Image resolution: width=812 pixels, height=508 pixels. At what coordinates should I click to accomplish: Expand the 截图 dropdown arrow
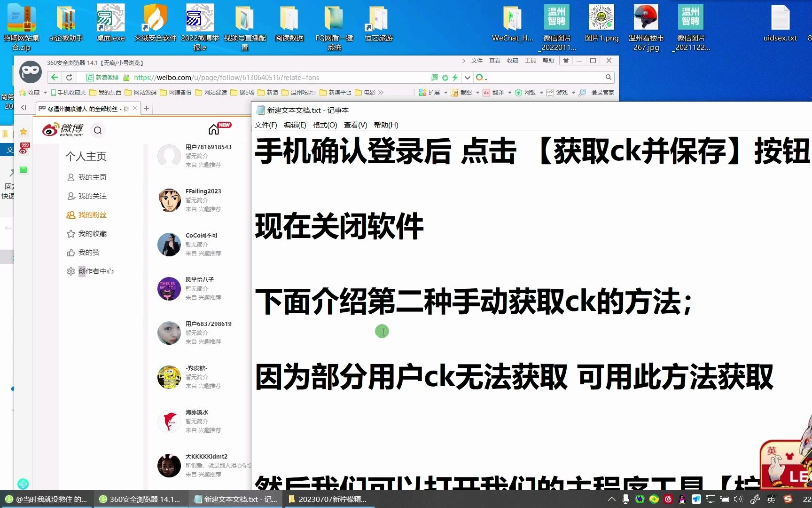477,93
